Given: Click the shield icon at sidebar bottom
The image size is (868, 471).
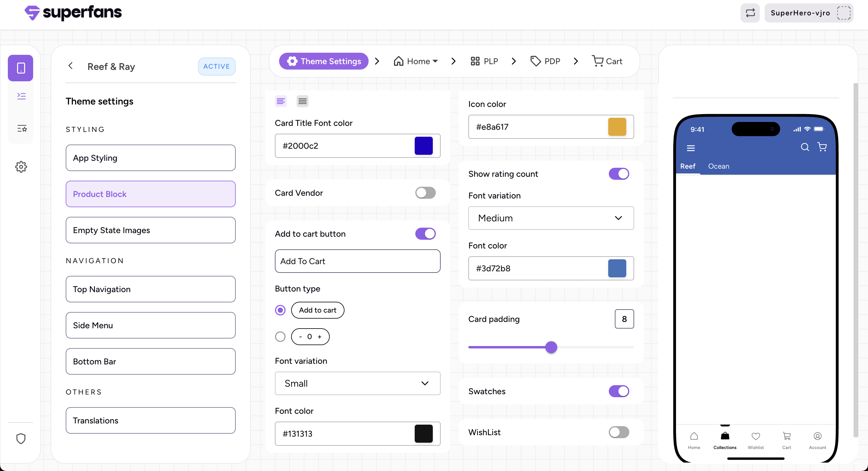Looking at the screenshot, I should 21,438.
